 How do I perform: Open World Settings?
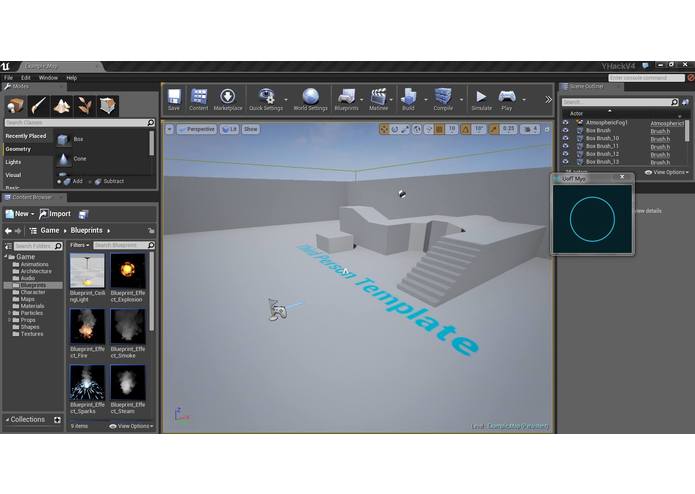[x=310, y=99]
